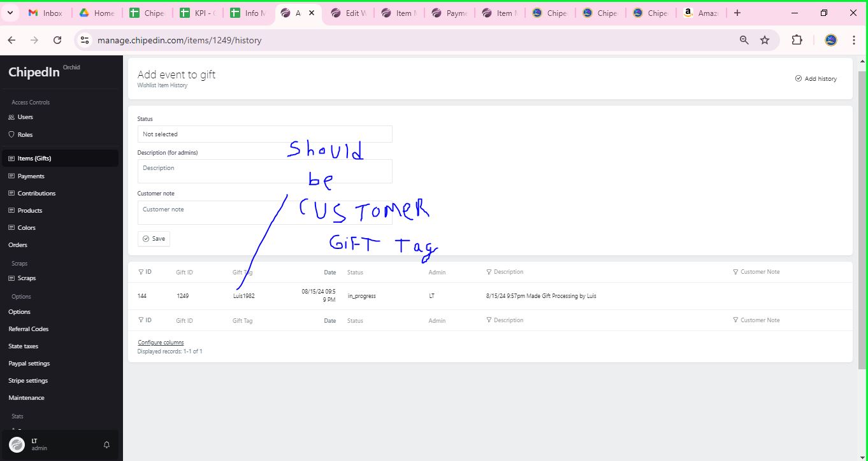Open a new browser tab
This screenshot has height=461, width=868.
[x=737, y=13]
